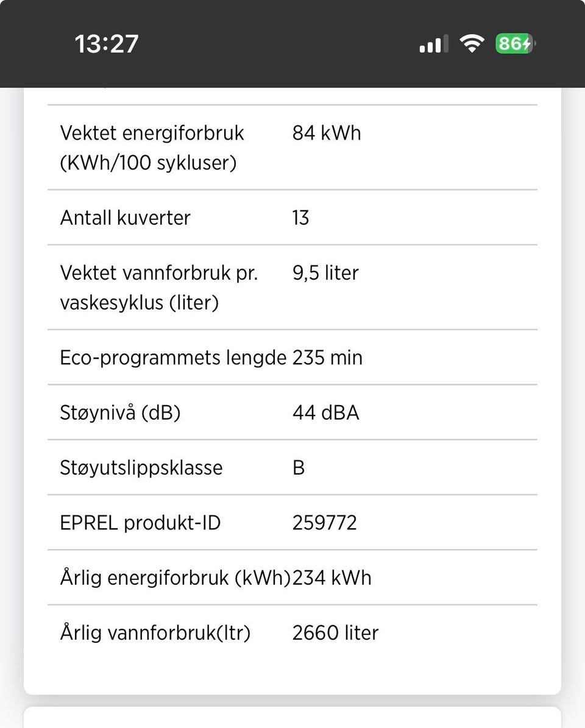Viewport: 585px width, 728px height.
Task: Select the noise class B value
Action: (x=299, y=467)
